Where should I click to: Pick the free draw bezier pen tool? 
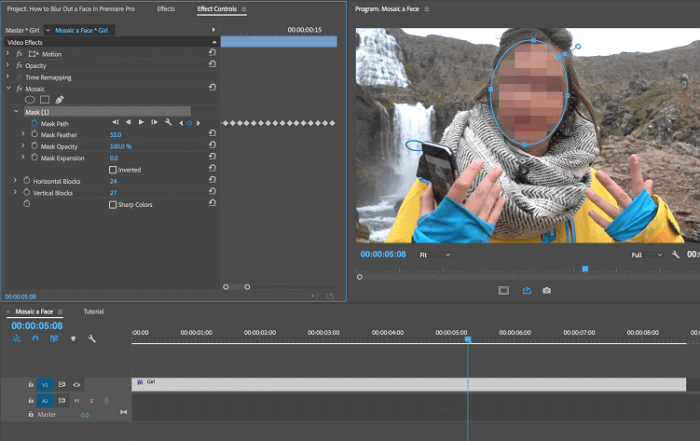tap(59, 100)
